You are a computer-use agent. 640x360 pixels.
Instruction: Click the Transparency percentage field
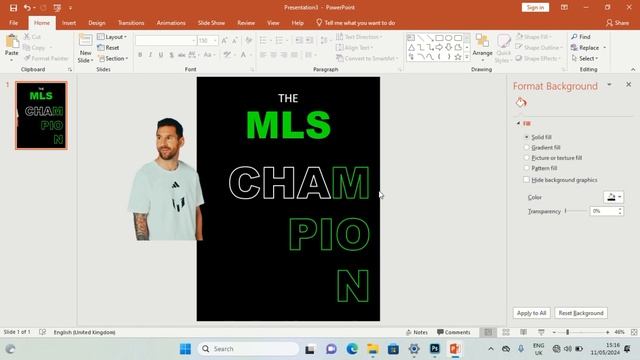[x=604, y=211]
